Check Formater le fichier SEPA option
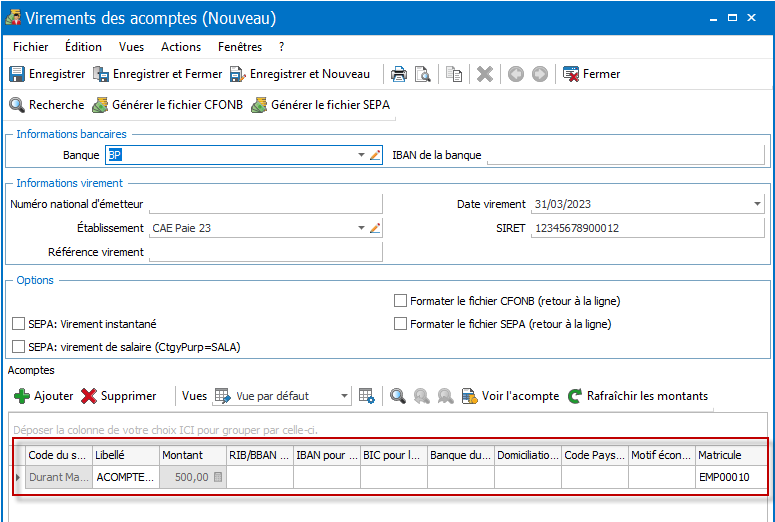Screen dimensions: 775x522 coord(400,324)
